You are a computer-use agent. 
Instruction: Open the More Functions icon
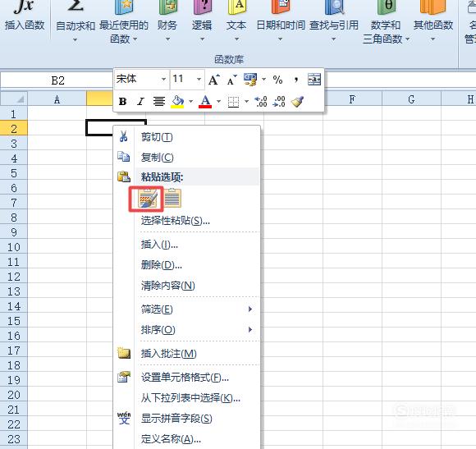click(x=433, y=7)
